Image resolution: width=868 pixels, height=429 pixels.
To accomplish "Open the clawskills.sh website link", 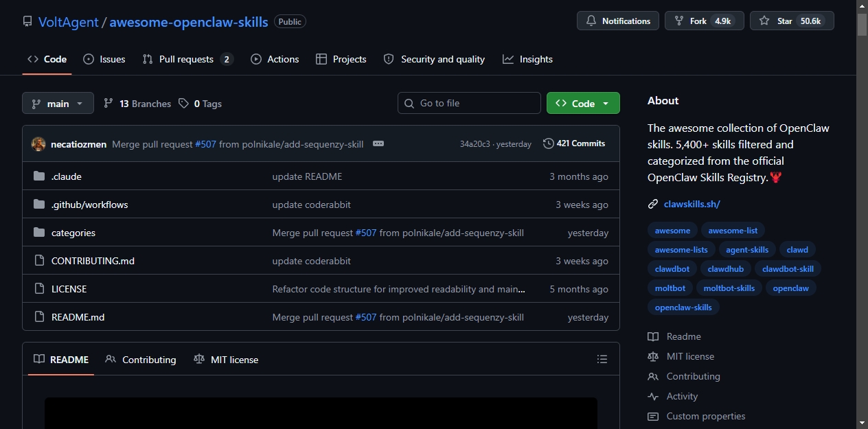I will 692,204.
